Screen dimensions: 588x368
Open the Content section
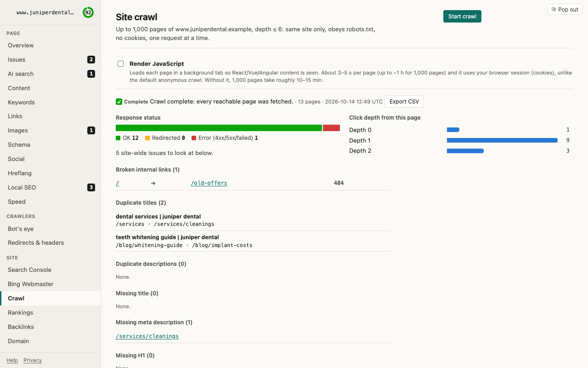tap(51, 88)
